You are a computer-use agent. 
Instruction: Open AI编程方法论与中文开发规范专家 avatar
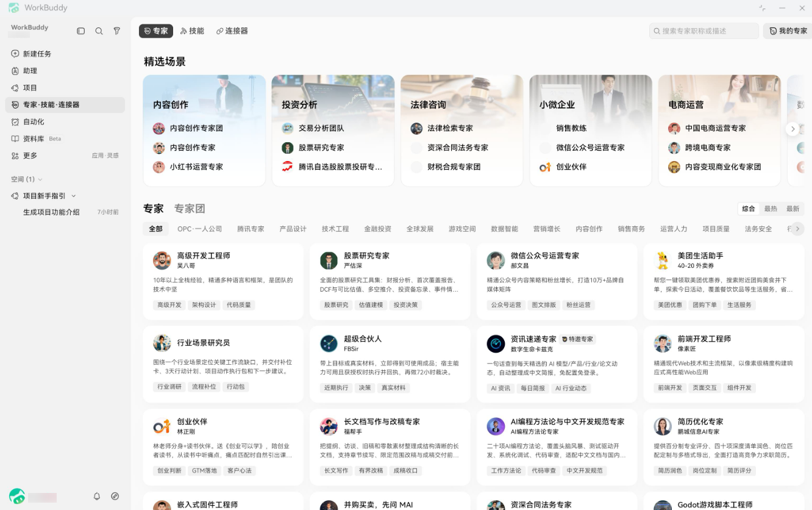tap(496, 426)
